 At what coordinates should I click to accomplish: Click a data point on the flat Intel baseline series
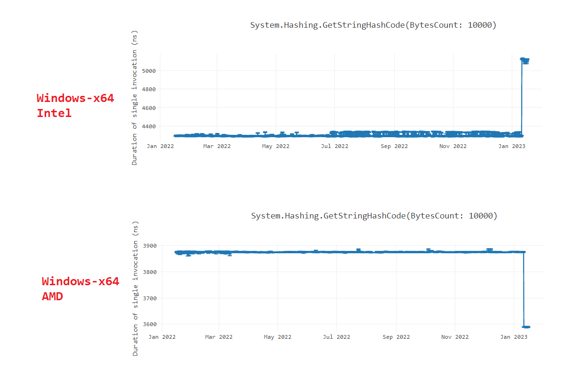[x=329, y=135]
